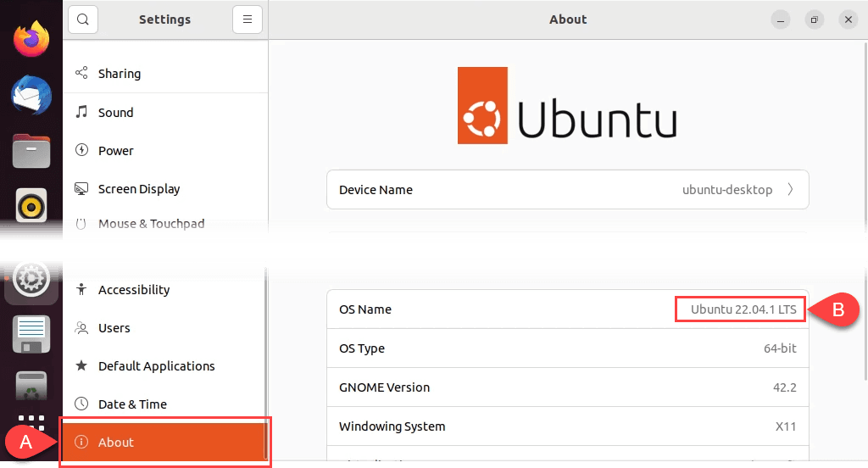
Task: Show applications grid in dock
Action: click(x=31, y=421)
